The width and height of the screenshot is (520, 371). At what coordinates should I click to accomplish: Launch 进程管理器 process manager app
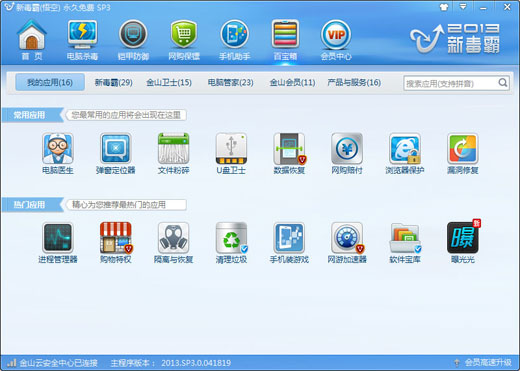[x=58, y=243]
